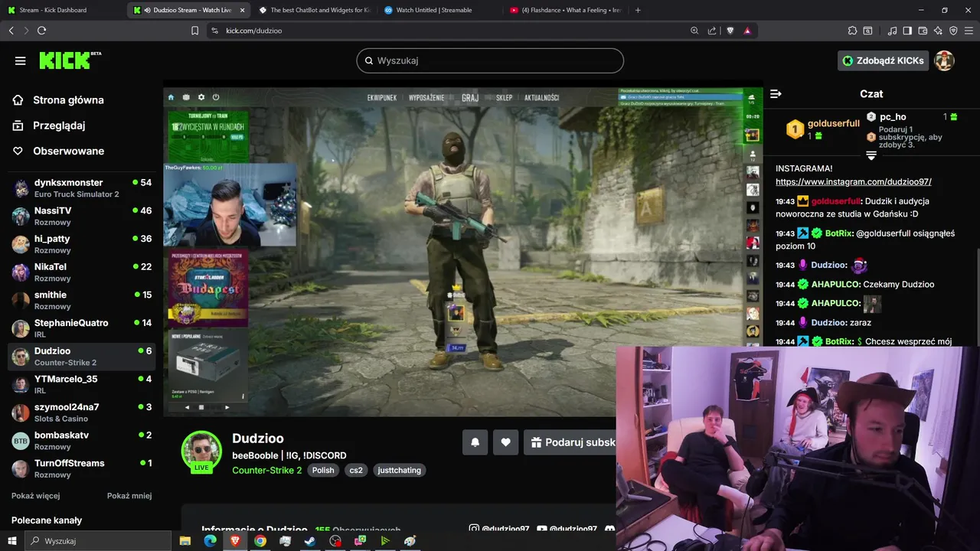Screen dimensions: 980x551
Task: Open Brave Rewards triangle icon
Action: (x=747, y=31)
